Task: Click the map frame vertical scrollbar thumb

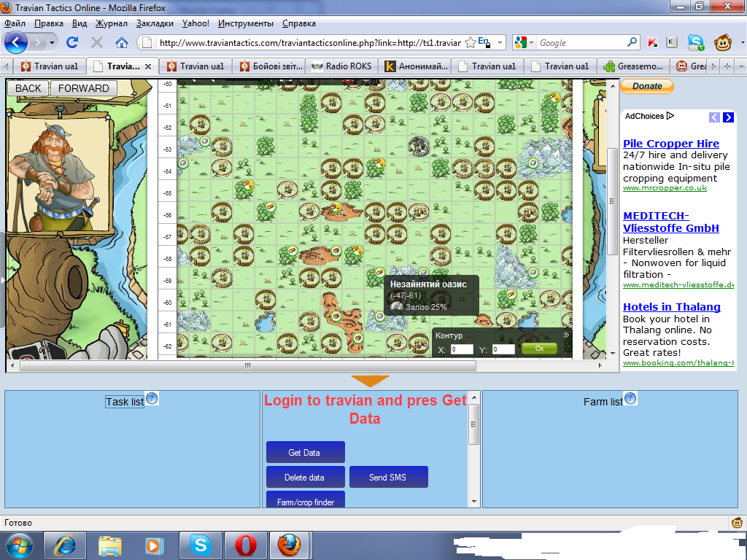Action: pos(612,201)
